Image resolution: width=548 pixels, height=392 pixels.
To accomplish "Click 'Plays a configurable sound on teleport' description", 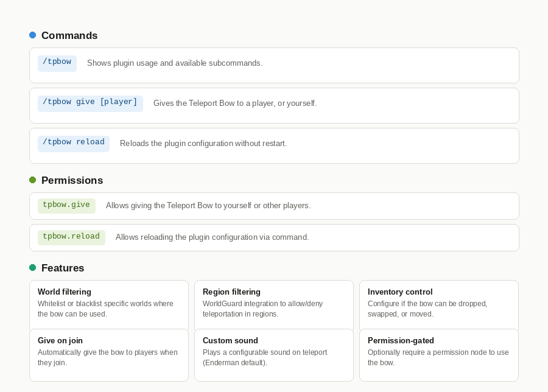I will coord(265,357).
